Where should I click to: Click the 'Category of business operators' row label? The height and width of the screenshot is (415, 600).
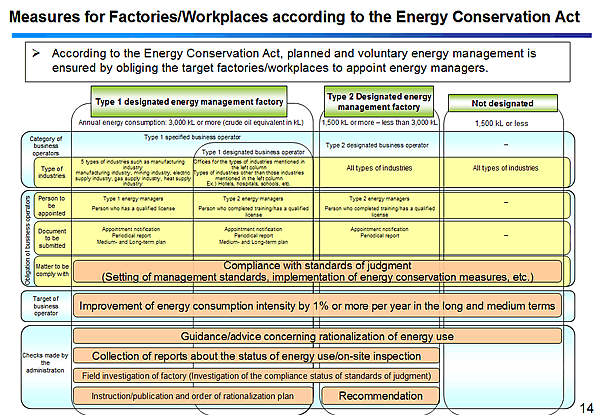(x=46, y=146)
